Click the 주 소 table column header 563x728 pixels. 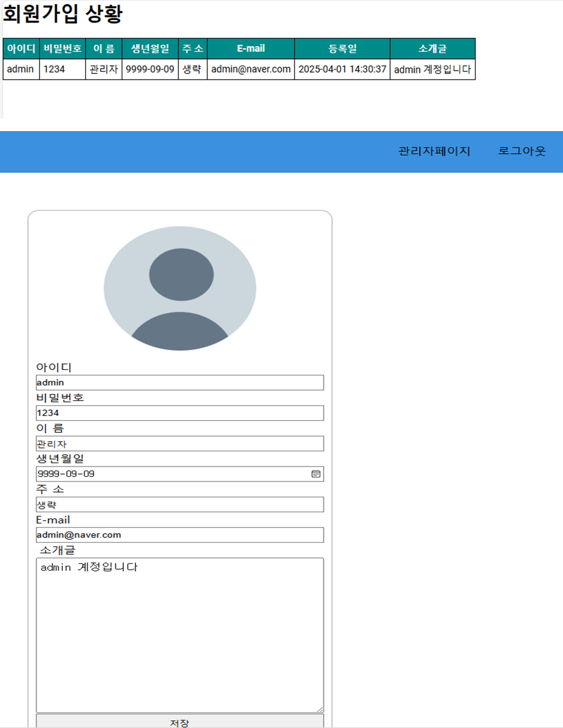pos(193,48)
